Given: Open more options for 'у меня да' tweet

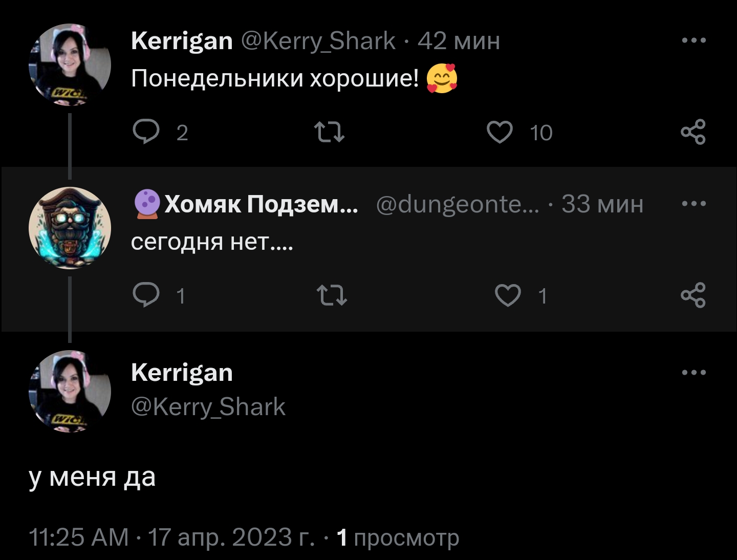Looking at the screenshot, I should [x=695, y=372].
